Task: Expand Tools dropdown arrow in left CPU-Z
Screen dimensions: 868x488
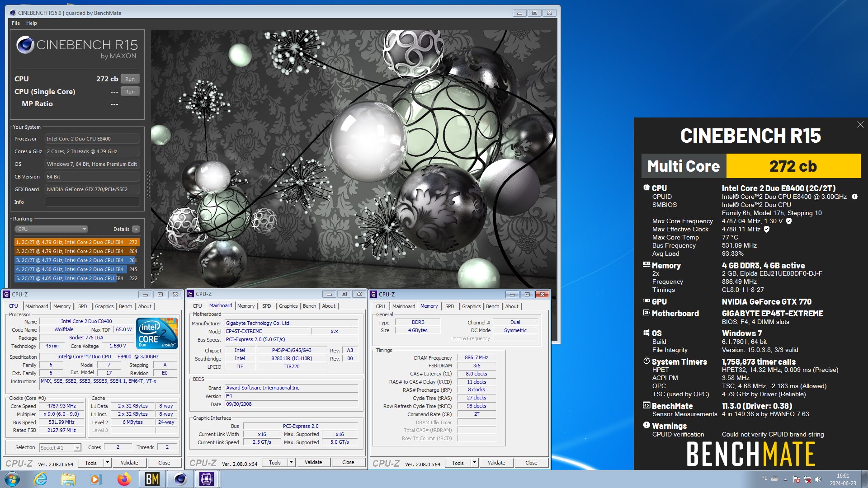Action: (107, 463)
